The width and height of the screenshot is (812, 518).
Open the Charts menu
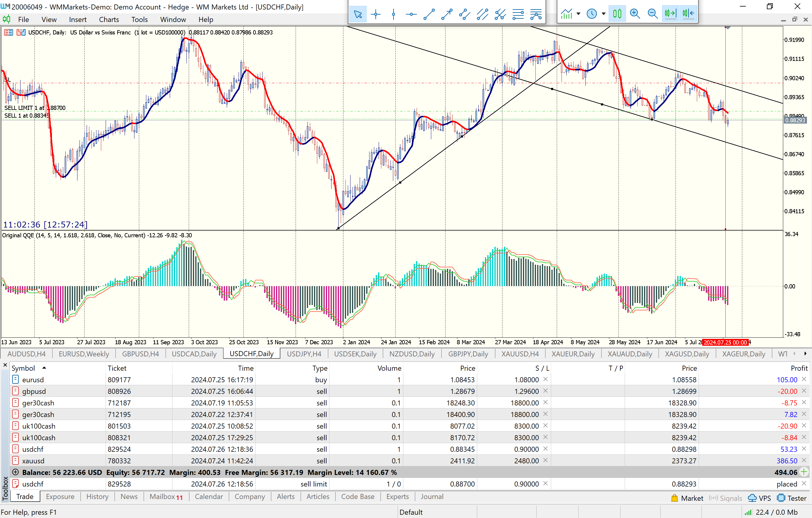pos(109,20)
